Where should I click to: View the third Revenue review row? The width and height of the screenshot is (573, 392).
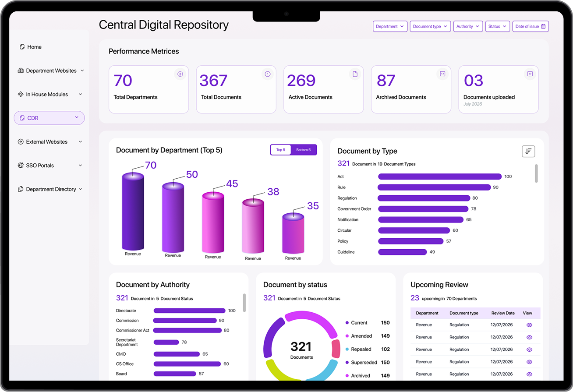[x=529, y=350]
